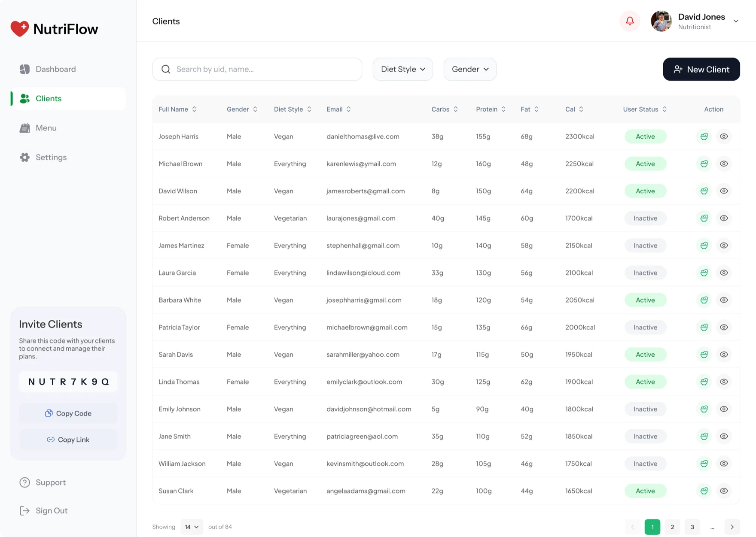Sort by Full Name column arrows

[194, 109]
